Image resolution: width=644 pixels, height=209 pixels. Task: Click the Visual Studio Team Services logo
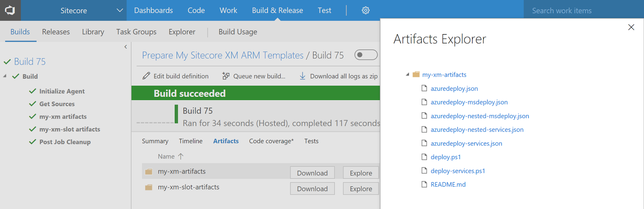pyautogui.click(x=10, y=10)
